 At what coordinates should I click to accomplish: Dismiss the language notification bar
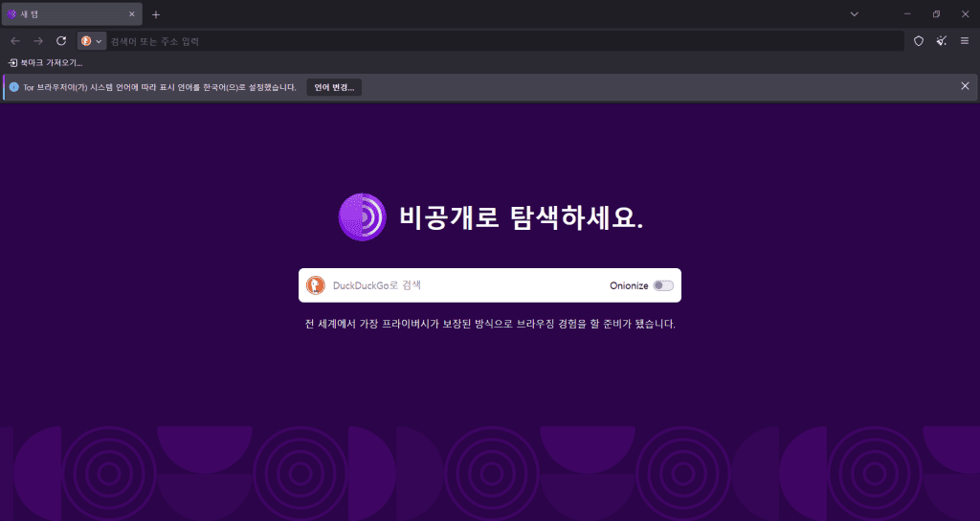(x=965, y=86)
